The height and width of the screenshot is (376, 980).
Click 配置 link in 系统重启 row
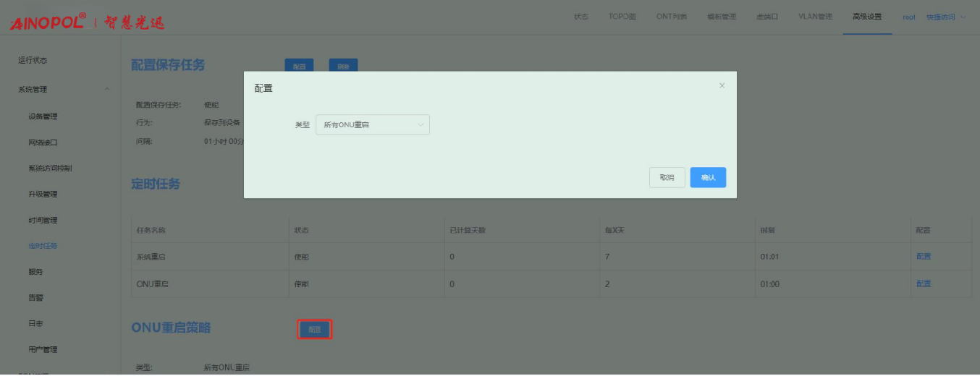(x=924, y=257)
